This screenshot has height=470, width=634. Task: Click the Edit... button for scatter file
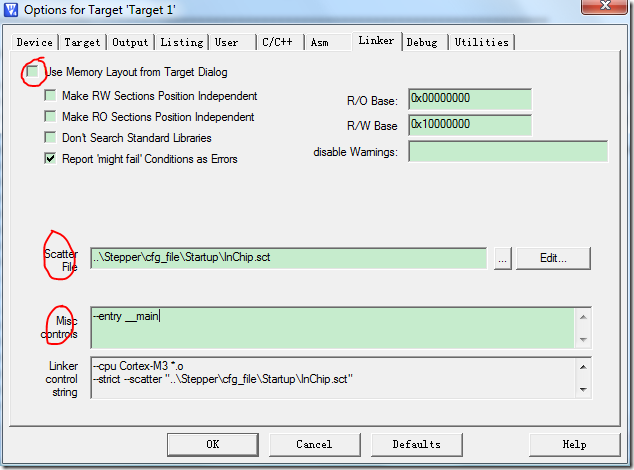(553, 258)
